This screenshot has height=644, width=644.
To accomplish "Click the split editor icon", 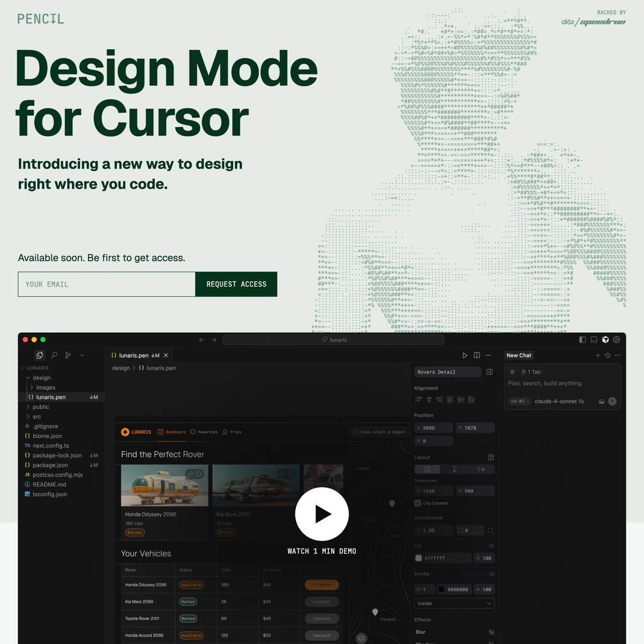I will tap(477, 355).
